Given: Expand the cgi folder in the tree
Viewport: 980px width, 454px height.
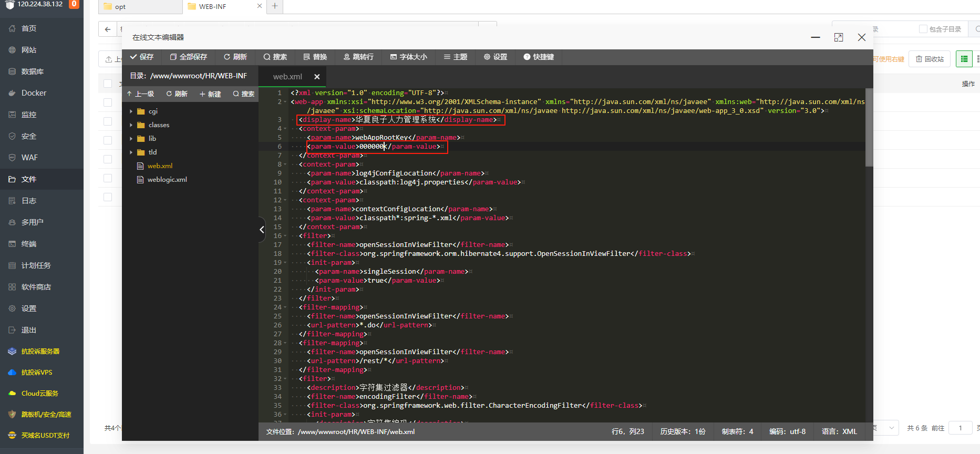Looking at the screenshot, I should point(131,111).
